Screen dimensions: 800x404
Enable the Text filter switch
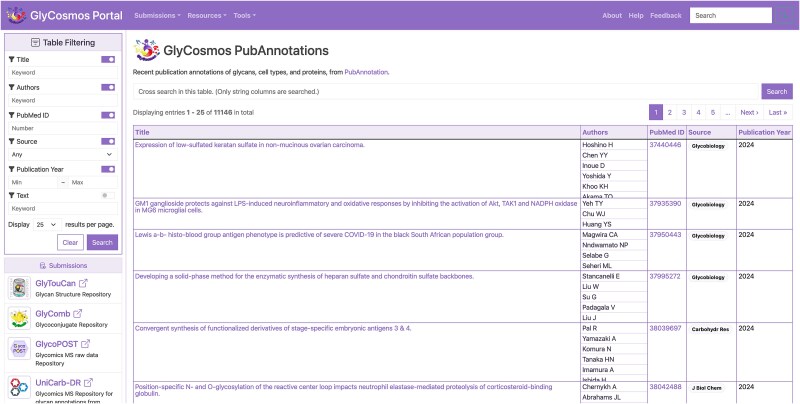(x=108, y=195)
